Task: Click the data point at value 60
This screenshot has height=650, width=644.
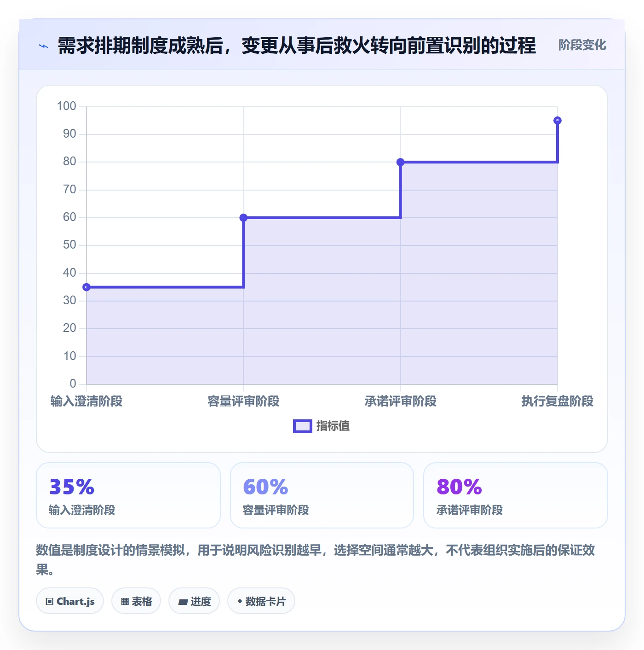Action: point(243,218)
